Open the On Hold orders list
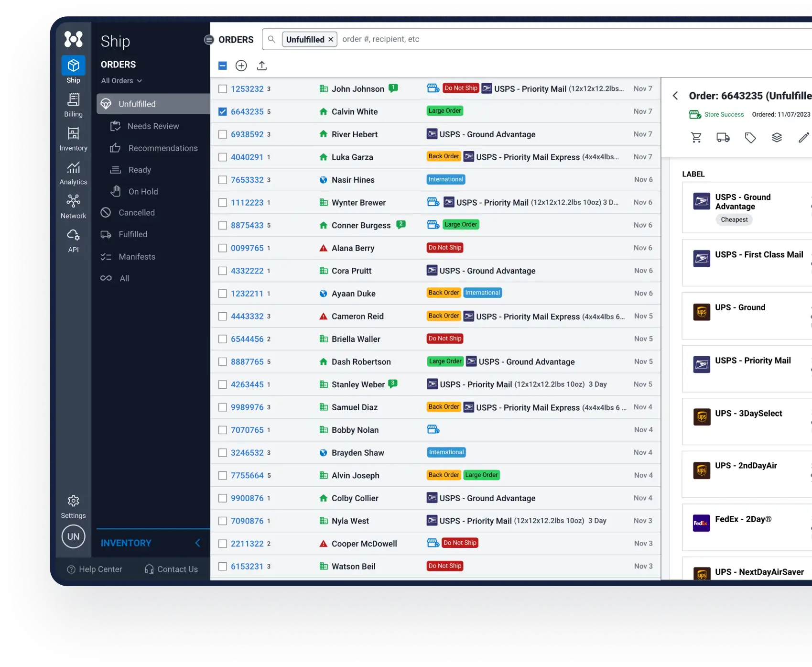Image resolution: width=812 pixels, height=667 pixels. pos(143,192)
